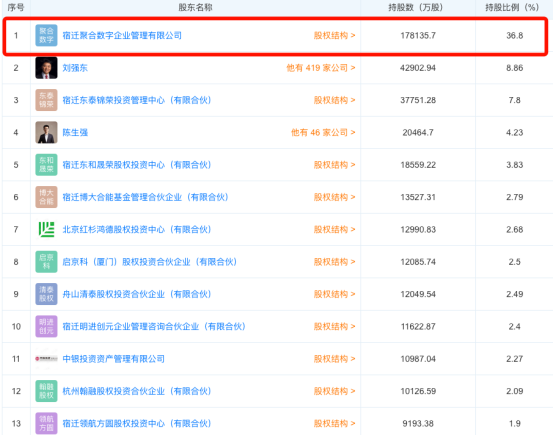
Task: Click the purple 明进创元 logo icon
Action: pyautogui.click(x=46, y=326)
